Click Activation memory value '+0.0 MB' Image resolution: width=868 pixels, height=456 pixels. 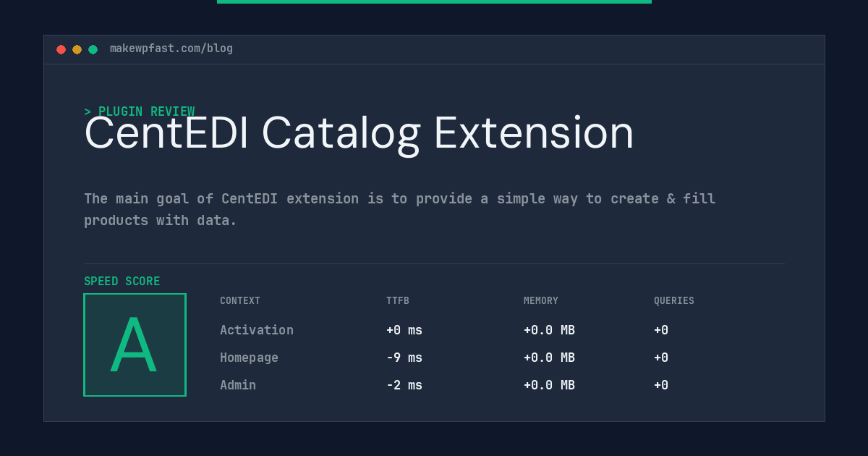(549, 330)
